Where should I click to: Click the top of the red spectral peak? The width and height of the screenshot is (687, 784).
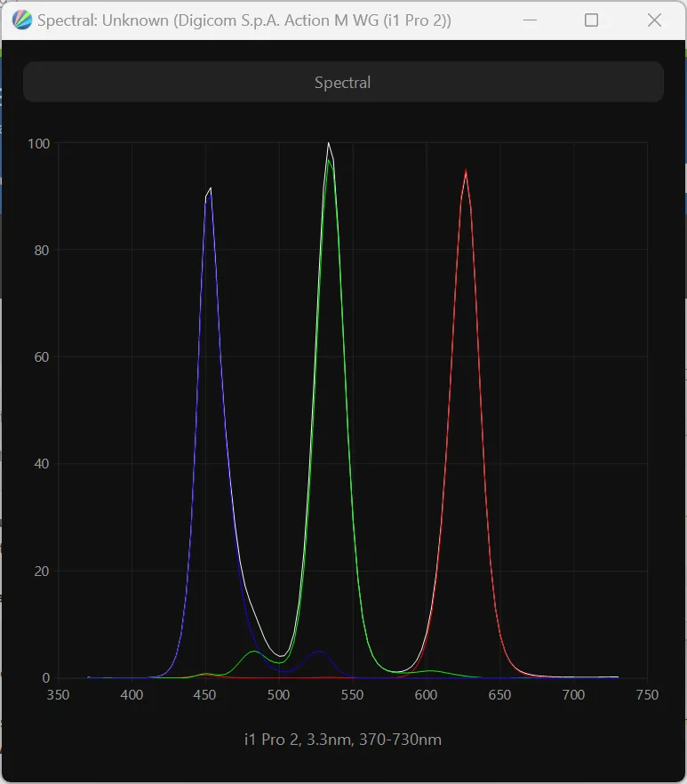466,172
